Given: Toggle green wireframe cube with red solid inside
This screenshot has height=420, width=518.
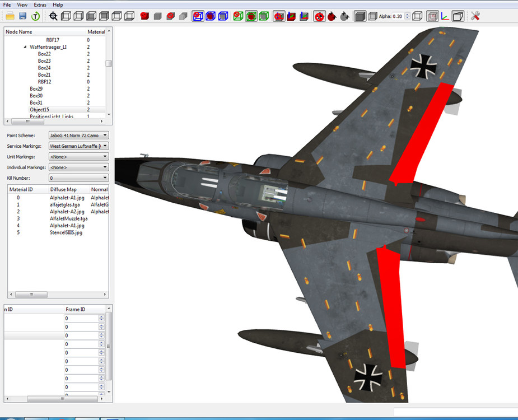Looking at the screenshot, I should (251, 16).
